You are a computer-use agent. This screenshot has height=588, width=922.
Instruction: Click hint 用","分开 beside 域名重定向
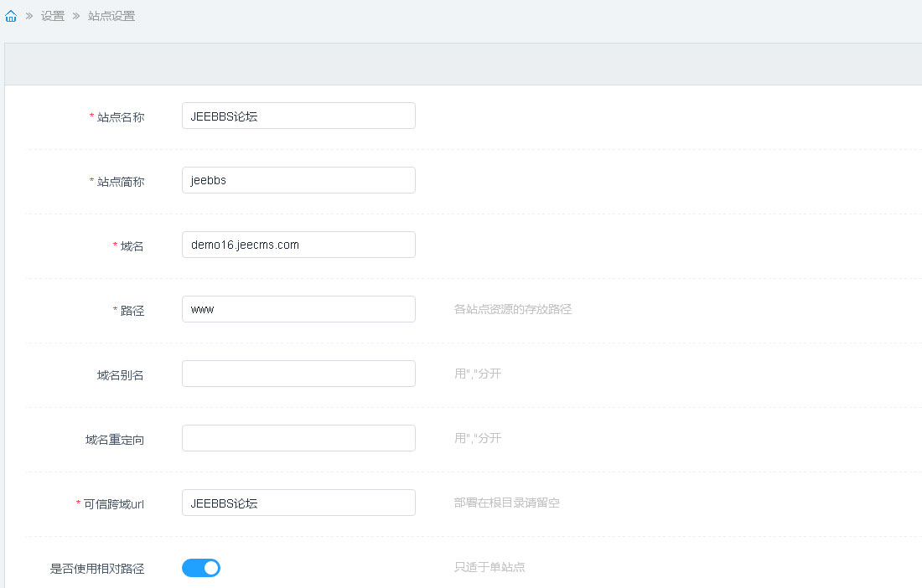point(478,438)
